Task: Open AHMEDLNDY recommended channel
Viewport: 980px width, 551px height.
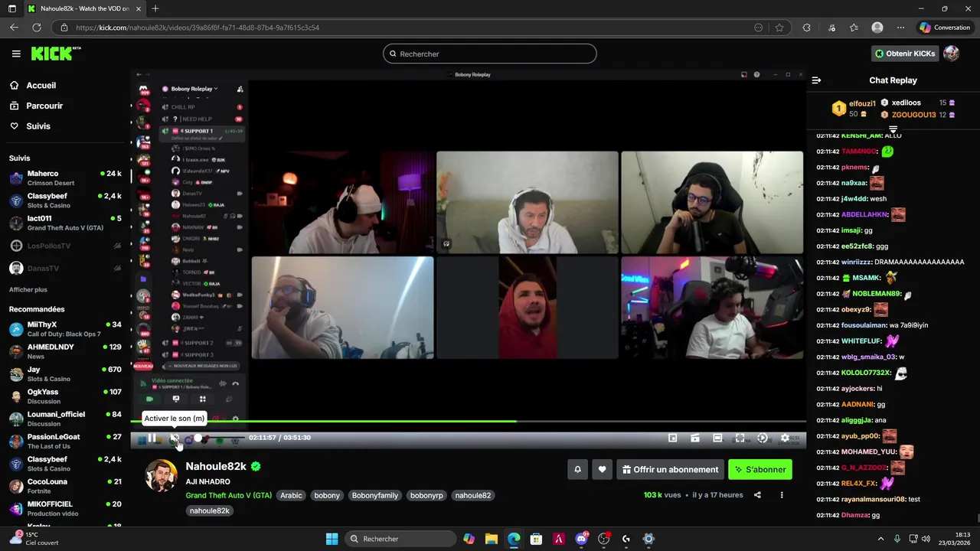Action: tap(65, 351)
